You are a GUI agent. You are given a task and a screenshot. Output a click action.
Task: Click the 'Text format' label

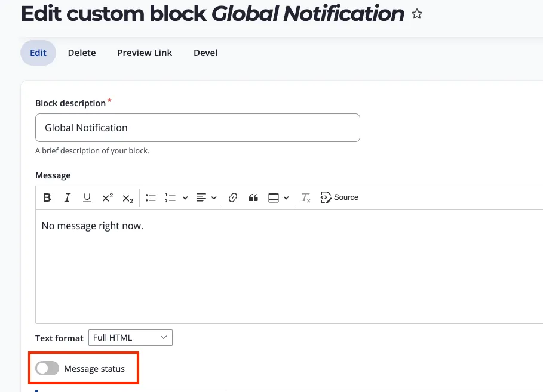tap(59, 338)
